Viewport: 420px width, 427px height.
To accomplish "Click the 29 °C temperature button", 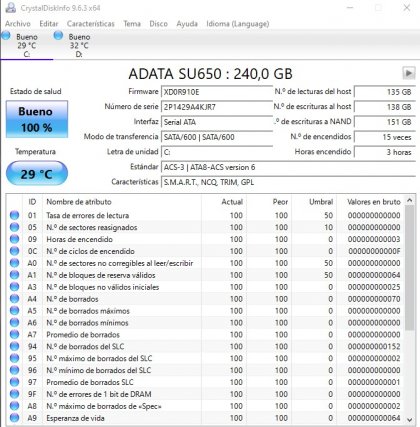I will [37, 173].
